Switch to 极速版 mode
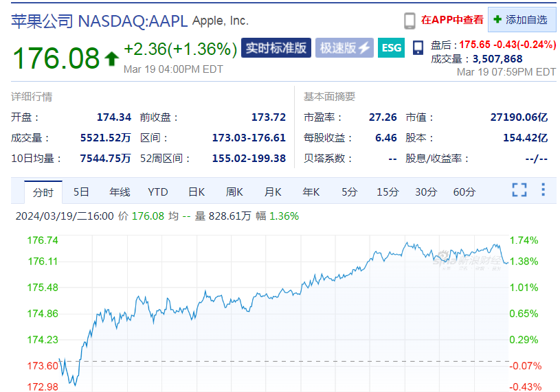Screen dimensions: 560x392 [344, 48]
